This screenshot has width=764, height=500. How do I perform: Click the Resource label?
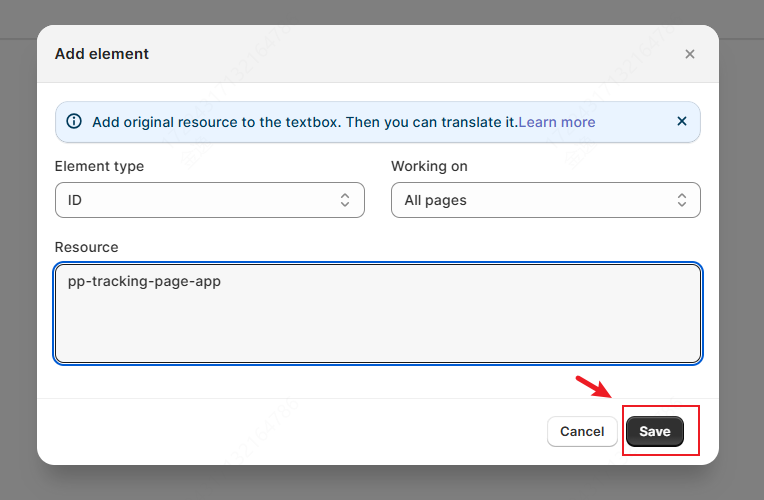[86, 247]
